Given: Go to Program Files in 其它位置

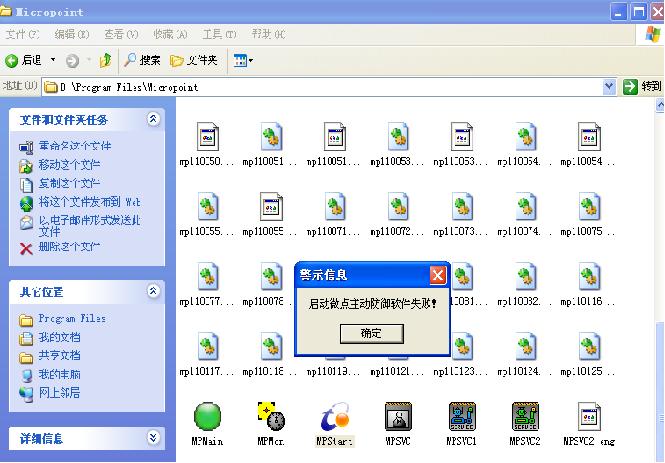Looking at the screenshot, I should (x=72, y=318).
